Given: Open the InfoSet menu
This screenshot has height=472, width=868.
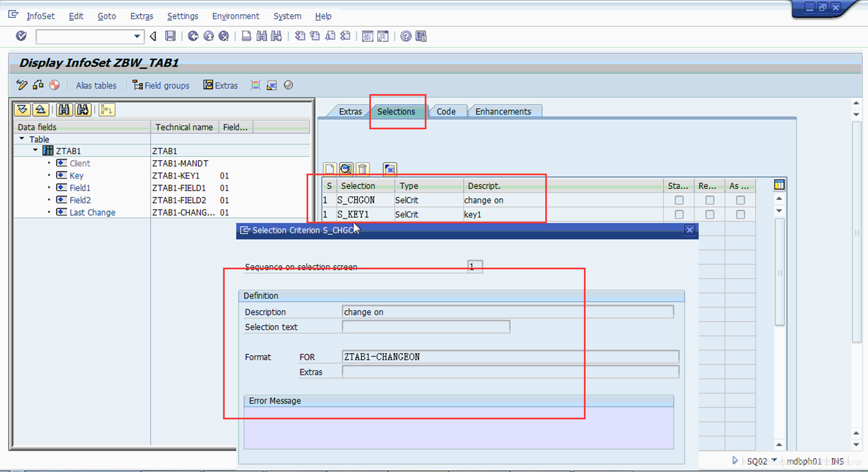Looking at the screenshot, I should (x=40, y=16).
